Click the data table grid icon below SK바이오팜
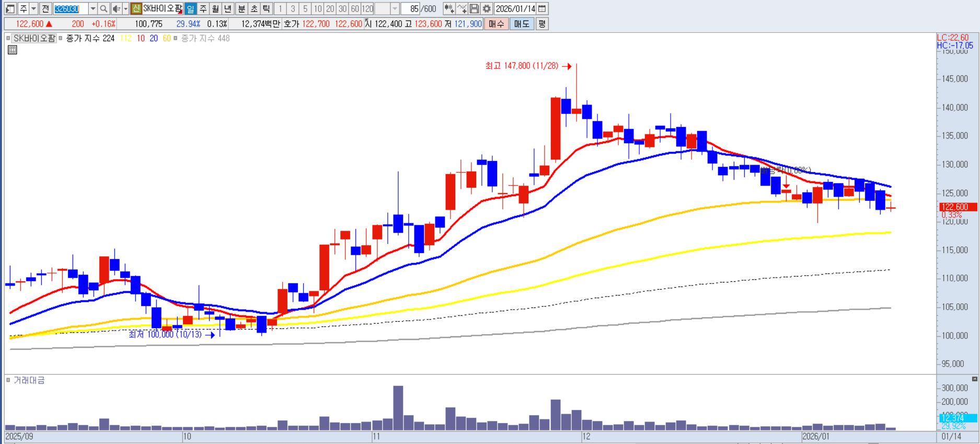Viewport: 980px width, 444px height. coord(13,50)
